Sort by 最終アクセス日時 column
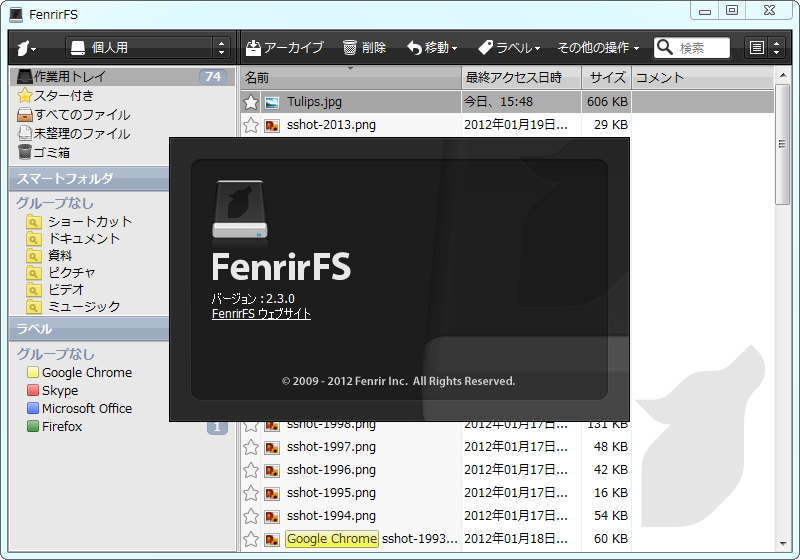The image size is (800, 560). tap(521, 78)
